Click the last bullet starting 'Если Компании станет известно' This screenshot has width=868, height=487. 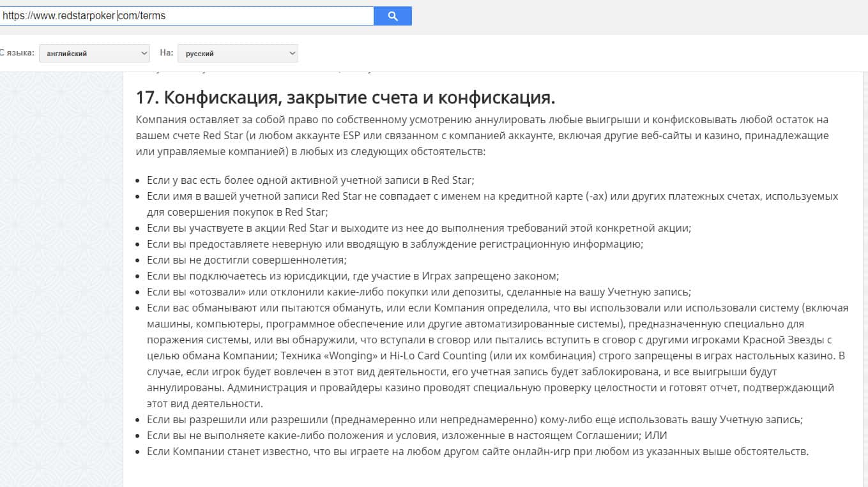point(478,451)
